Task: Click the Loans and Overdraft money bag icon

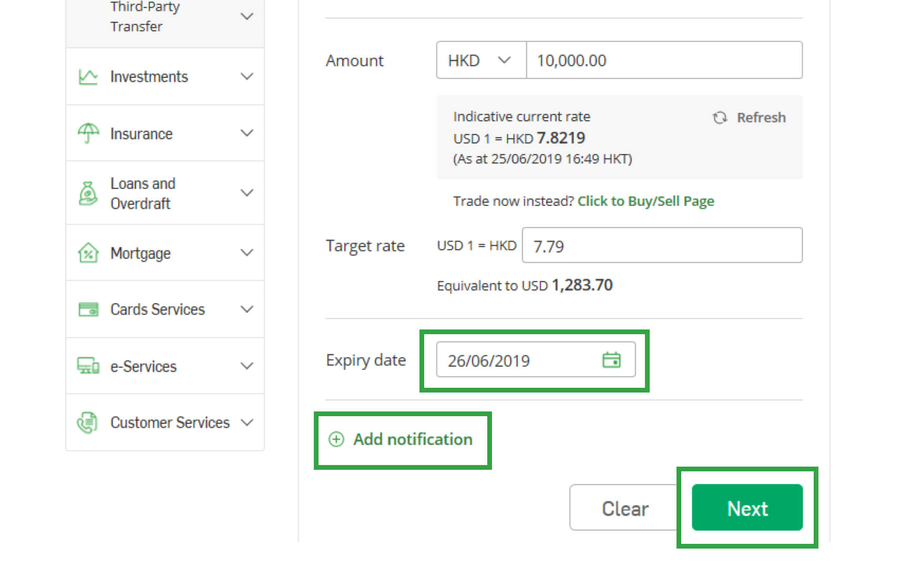Action: coord(88,193)
